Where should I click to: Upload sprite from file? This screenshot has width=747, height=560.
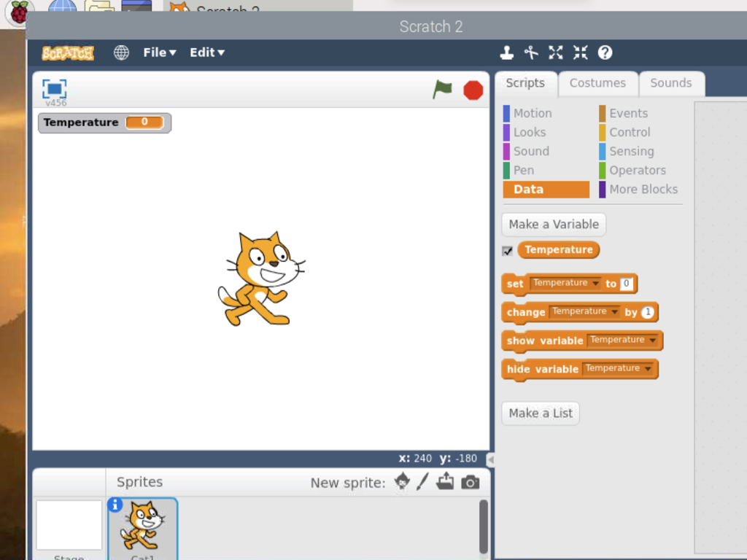point(445,481)
